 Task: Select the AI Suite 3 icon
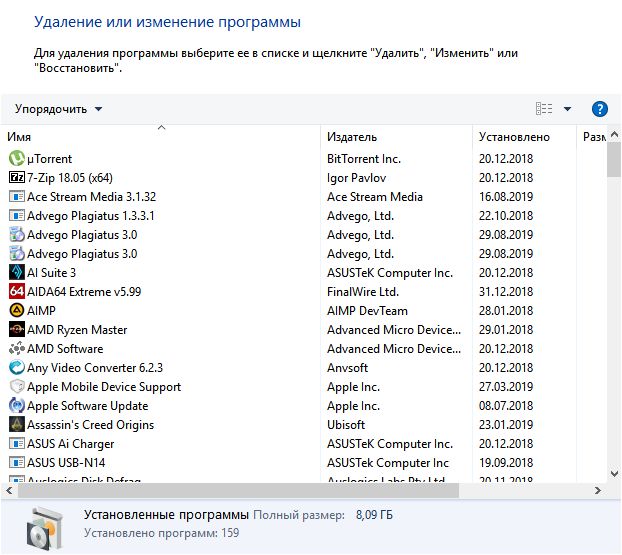pos(17,272)
